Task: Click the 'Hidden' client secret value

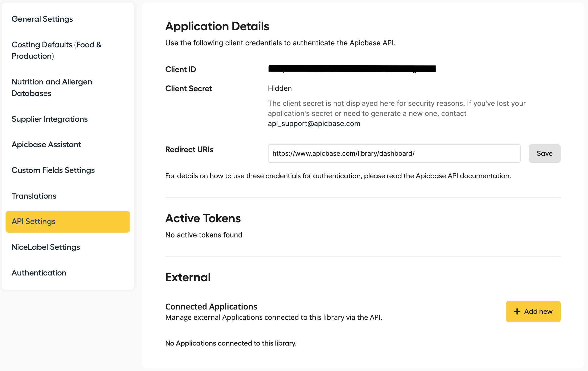Action: tap(280, 88)
